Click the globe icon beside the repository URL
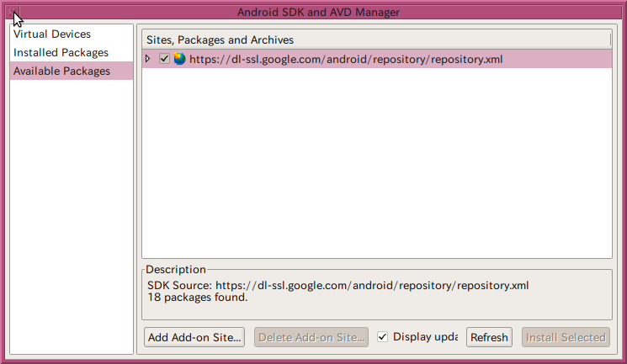627x364 pixels. [179, 59]
